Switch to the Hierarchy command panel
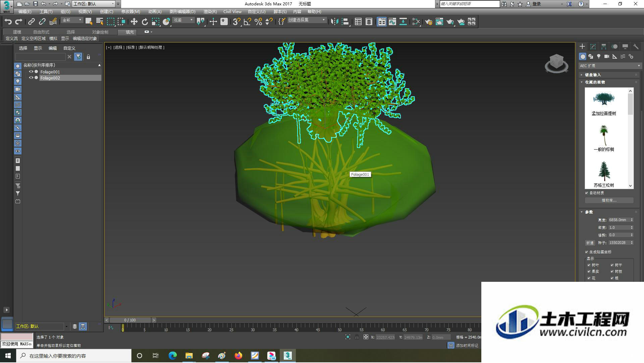Image resolution: width=644 pixels, height=363 pixels. (x=604, y=47)
